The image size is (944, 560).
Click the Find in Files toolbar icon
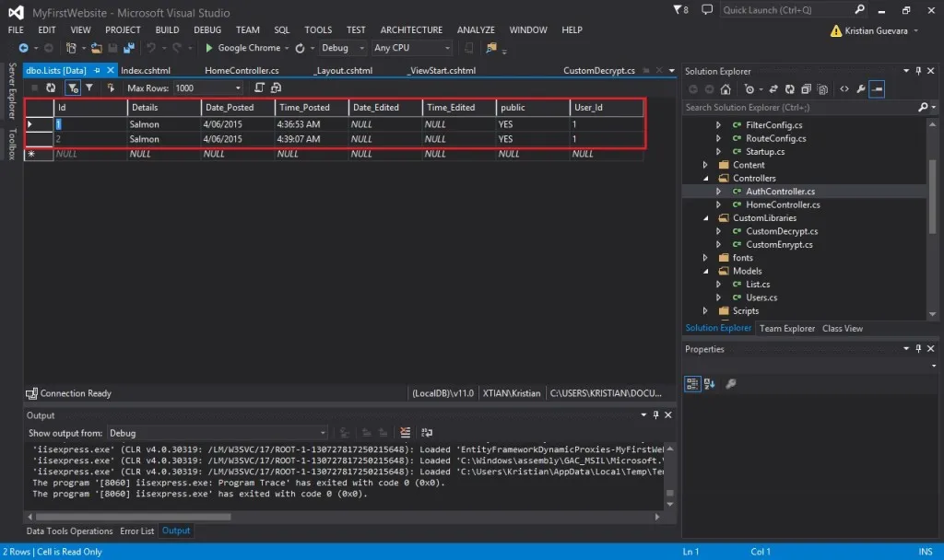491,48
